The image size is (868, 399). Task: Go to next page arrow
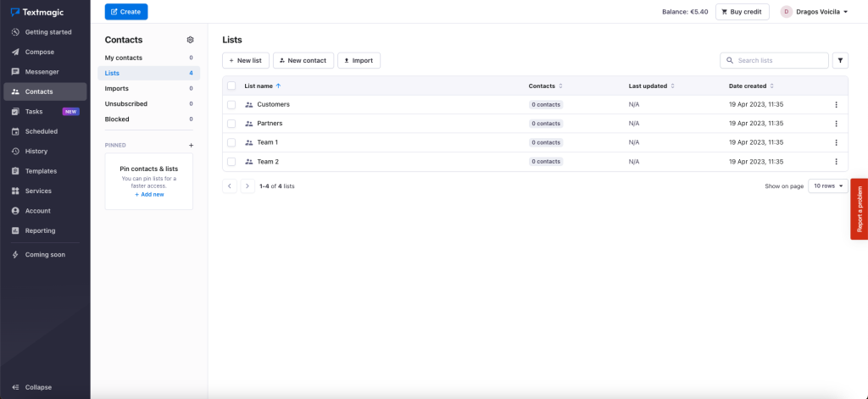point(248,186)
